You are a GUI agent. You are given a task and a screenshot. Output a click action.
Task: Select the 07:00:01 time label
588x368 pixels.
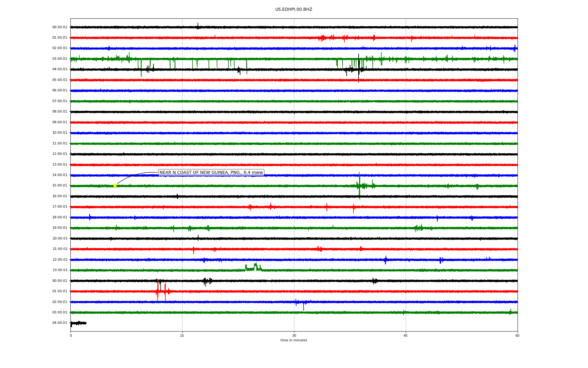point(60,101)
